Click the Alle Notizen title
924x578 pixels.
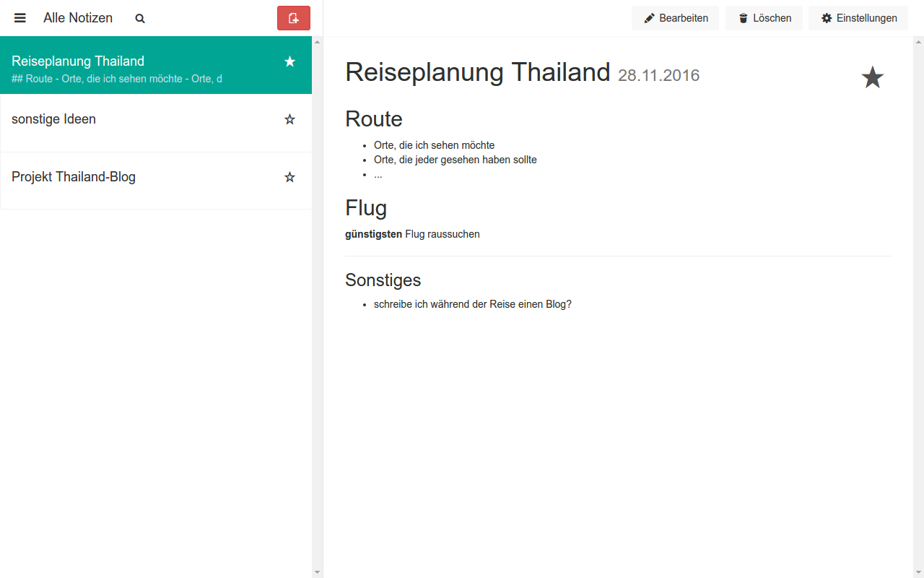click(78, 18)
